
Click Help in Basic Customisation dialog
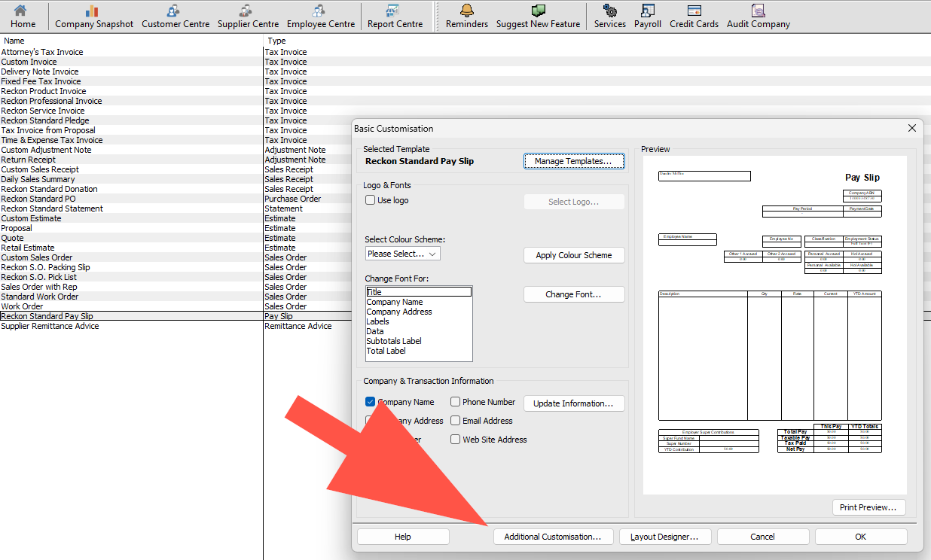point(403,537)
